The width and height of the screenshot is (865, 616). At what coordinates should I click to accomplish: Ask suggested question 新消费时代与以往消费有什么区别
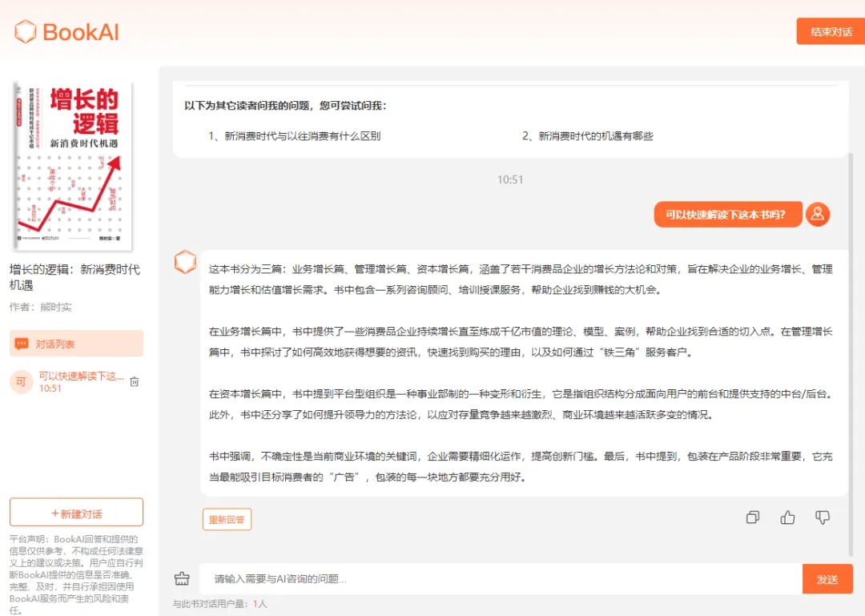click(x=294, y=136)
